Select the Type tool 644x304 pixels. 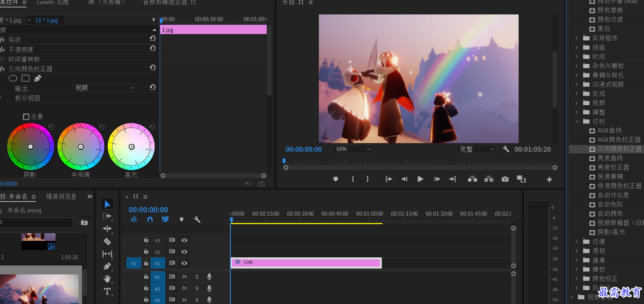107,291
